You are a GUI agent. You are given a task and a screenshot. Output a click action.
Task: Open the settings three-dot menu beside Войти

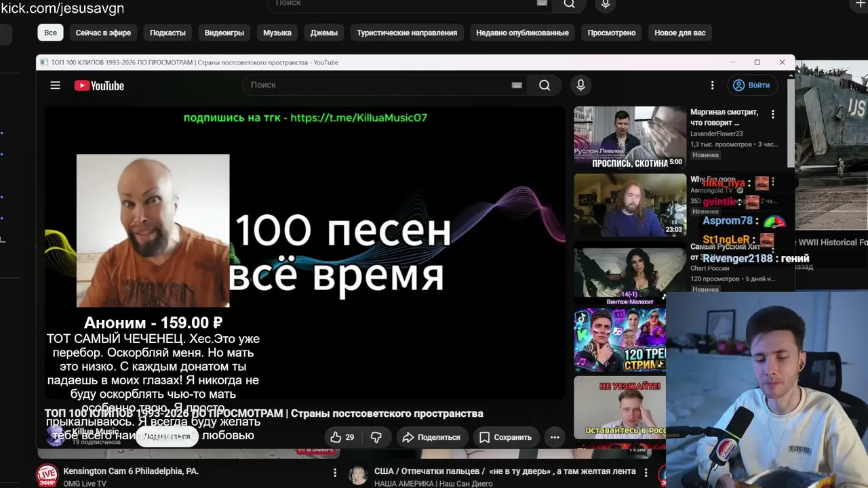(712, 85)
